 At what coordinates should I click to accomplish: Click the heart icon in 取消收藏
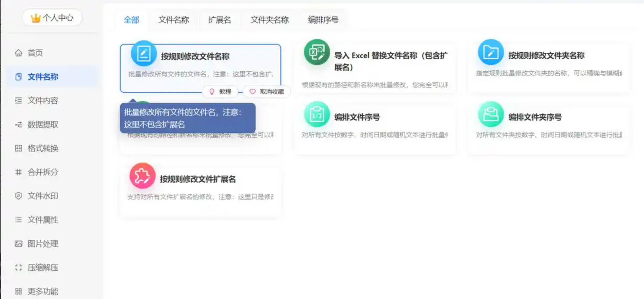tap(252, 92)
